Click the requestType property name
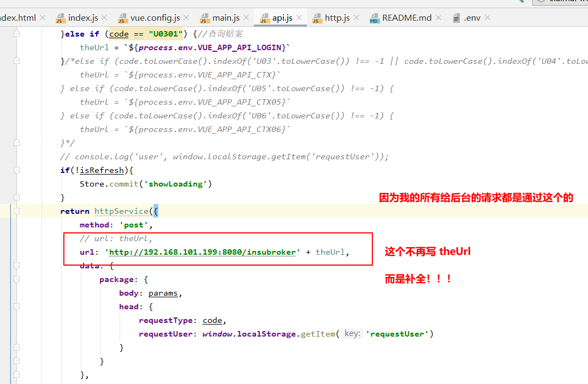The width and height of the screenshot is (588, 384). 166,321
